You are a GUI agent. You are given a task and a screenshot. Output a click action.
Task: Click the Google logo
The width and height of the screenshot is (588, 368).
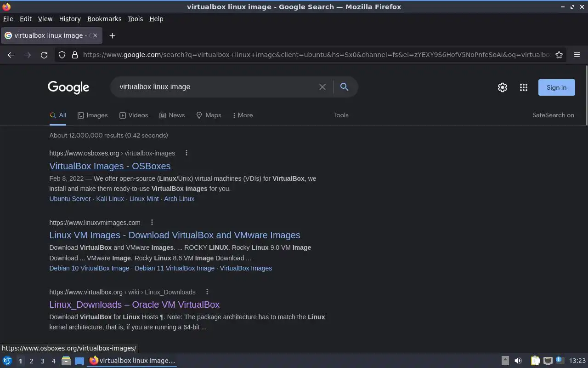pyautogui.click(x=68, y=87)
